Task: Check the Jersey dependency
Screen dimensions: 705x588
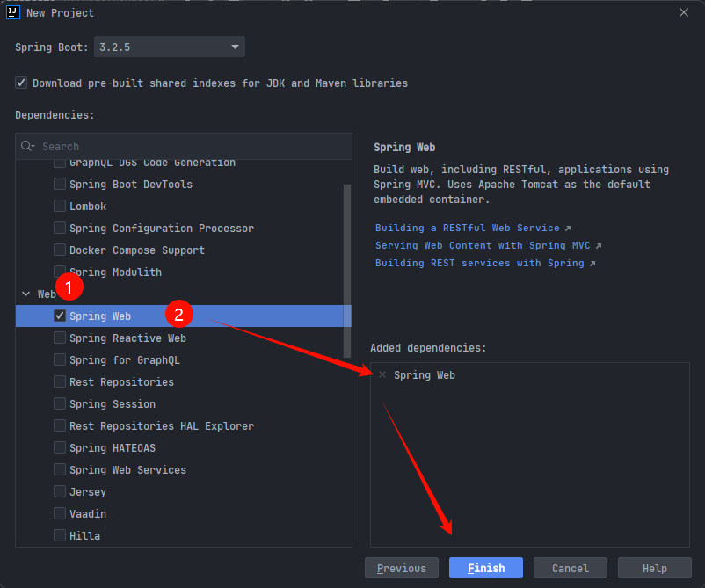Action: tap(60, 492)
